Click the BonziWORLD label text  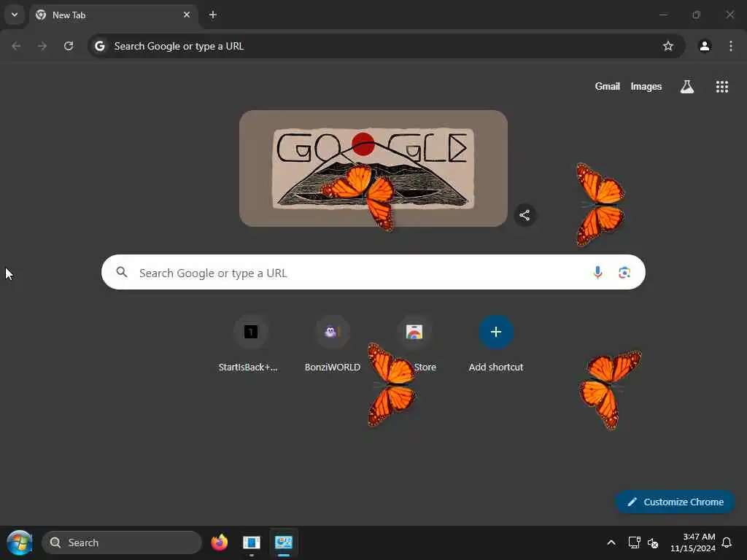click(333, 367)
